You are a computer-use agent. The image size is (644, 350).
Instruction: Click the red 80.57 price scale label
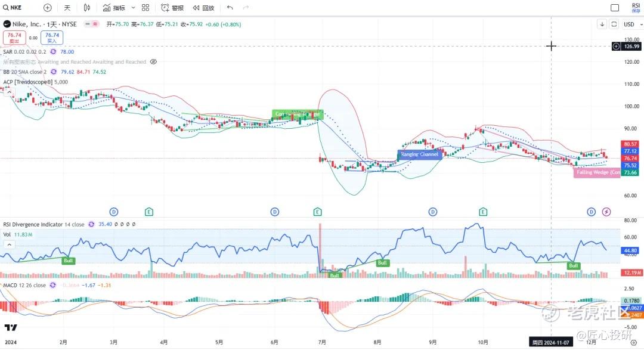pyautogui.click(x=630, y=144)
